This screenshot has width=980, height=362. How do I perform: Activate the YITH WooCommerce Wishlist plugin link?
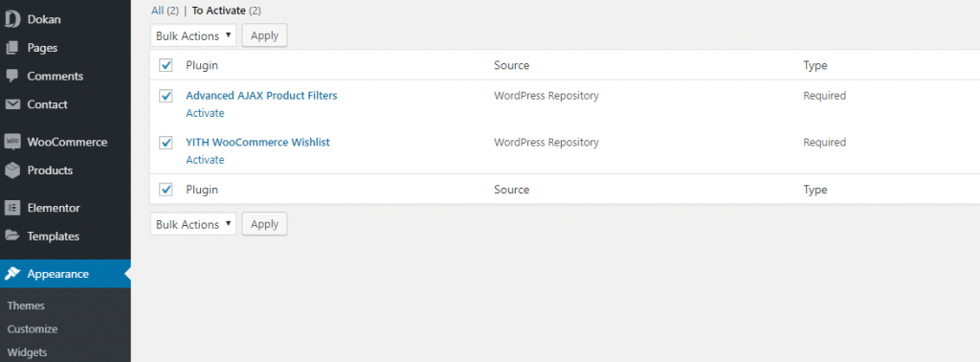click(205, 159)
